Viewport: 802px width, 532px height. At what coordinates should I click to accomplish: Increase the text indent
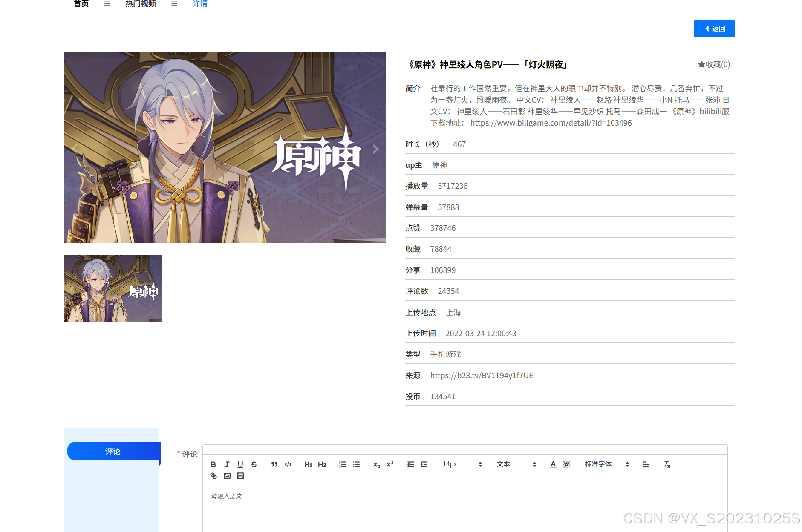[x=424, y=464]
